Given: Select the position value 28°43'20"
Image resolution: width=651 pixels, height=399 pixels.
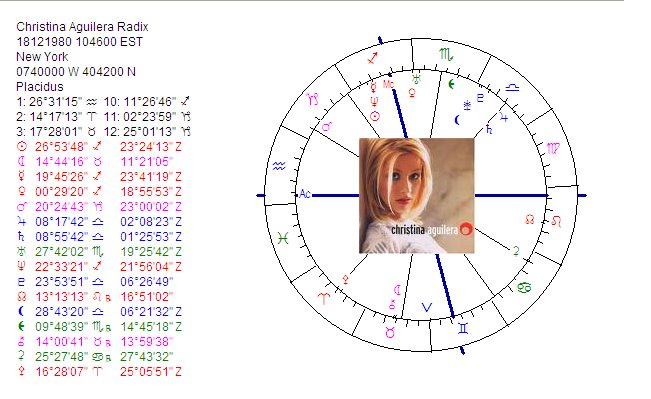Looking at the screenshot, I should [61, 311].
